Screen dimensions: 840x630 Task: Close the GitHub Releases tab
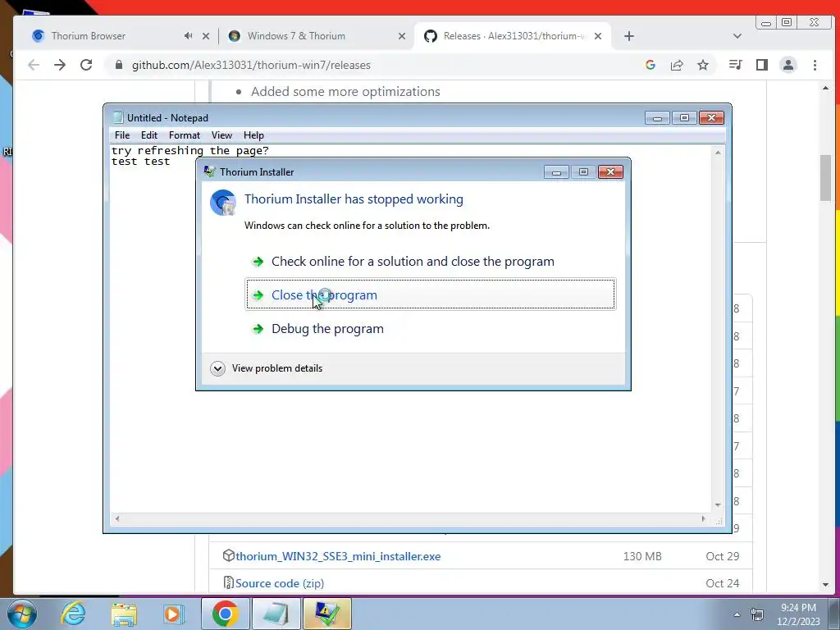(x=598, y=36)
